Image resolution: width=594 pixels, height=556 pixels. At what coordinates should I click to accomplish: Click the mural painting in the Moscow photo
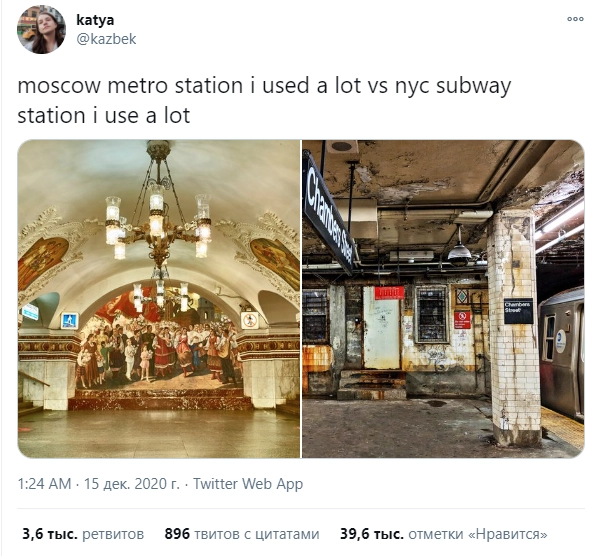(157, 343)
